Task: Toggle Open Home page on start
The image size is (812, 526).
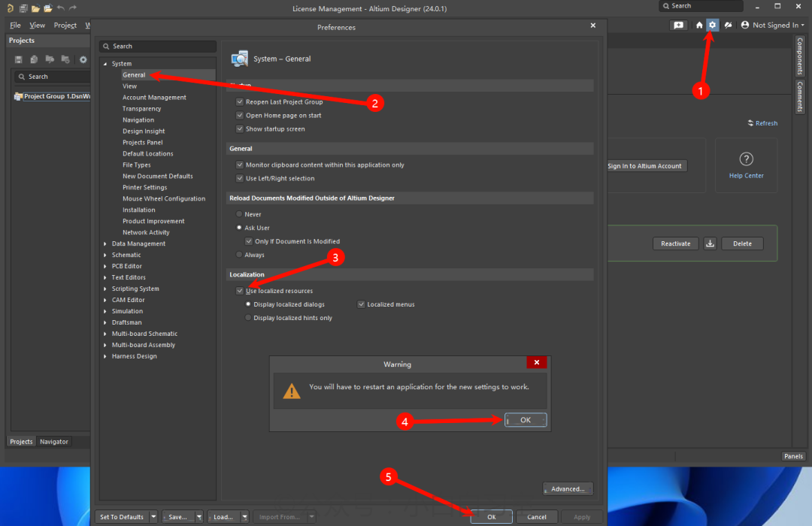Action: [240, 116]
